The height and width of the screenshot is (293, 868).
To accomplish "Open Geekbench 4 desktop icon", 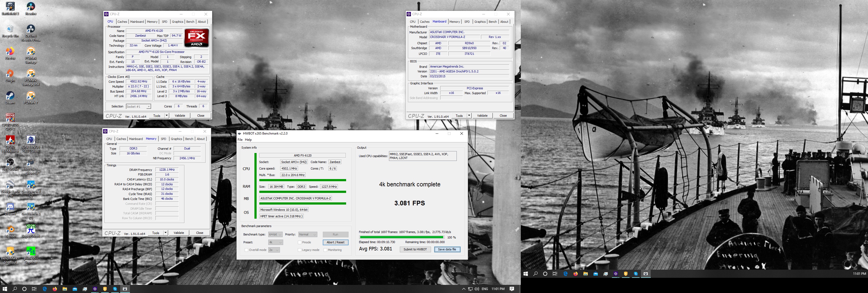I will point(31,189).
